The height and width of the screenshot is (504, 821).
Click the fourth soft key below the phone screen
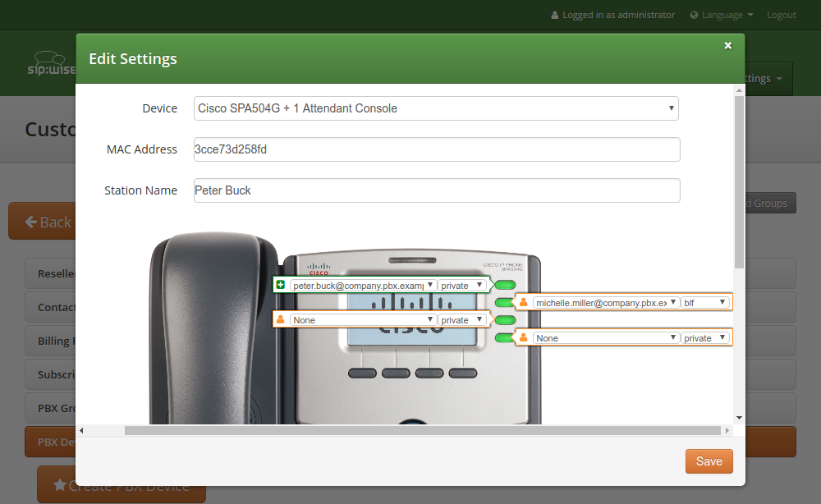(463, 373)
